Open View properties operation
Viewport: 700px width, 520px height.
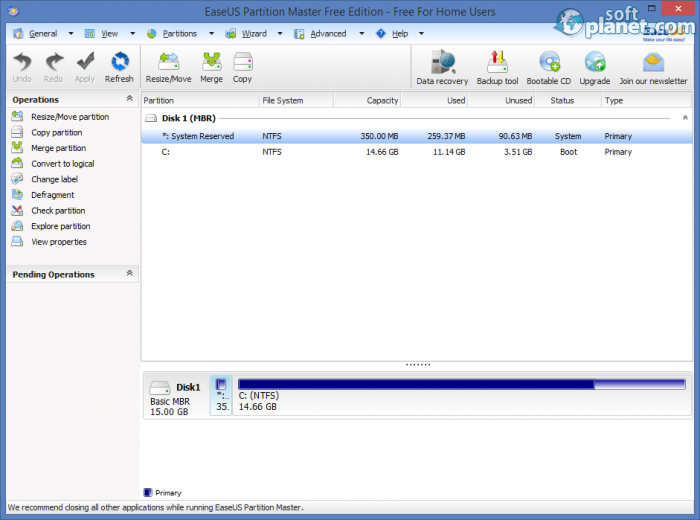click(59, 242)
